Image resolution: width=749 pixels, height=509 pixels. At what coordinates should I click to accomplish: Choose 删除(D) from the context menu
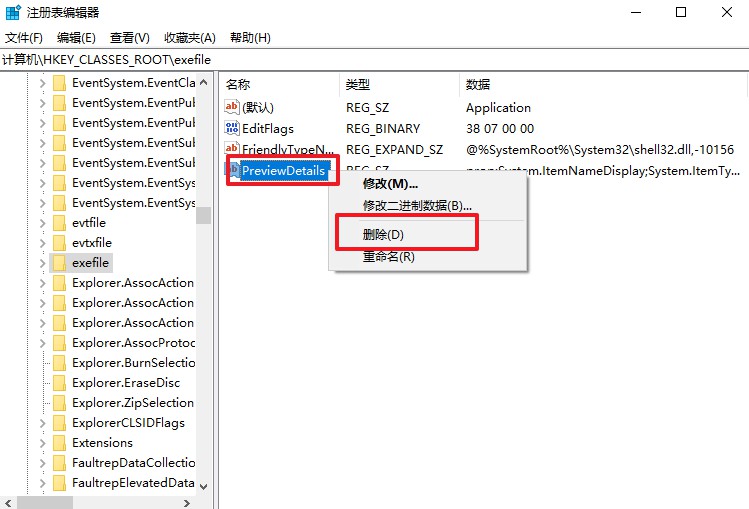point(384,234)
